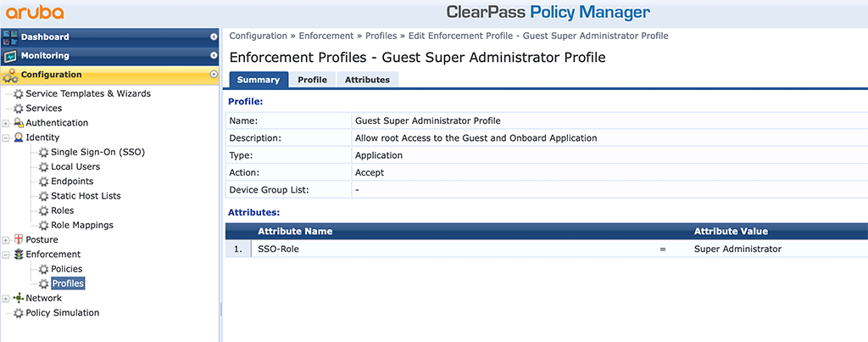This screenshot has height=342, width=868.
Task: Open Enforcement Policies
Action: (x=66, y=269)
